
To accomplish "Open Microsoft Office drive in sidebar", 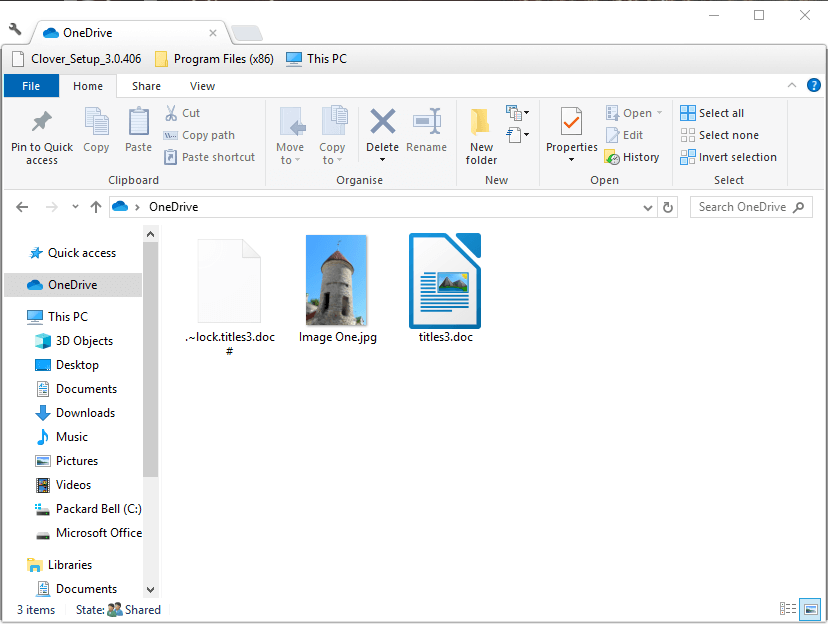I will (88, 533).
